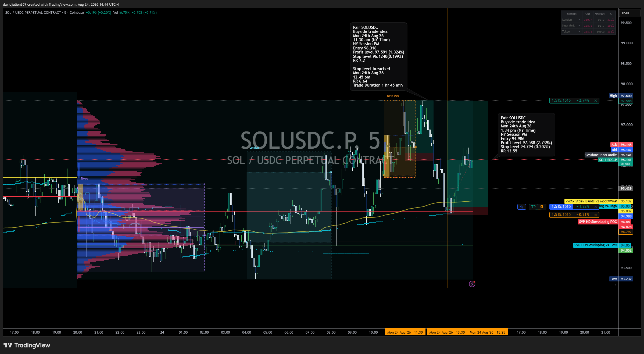Click the High 97.600 price label
This screenshot has width=644, height=354.
tap(621, 96)
